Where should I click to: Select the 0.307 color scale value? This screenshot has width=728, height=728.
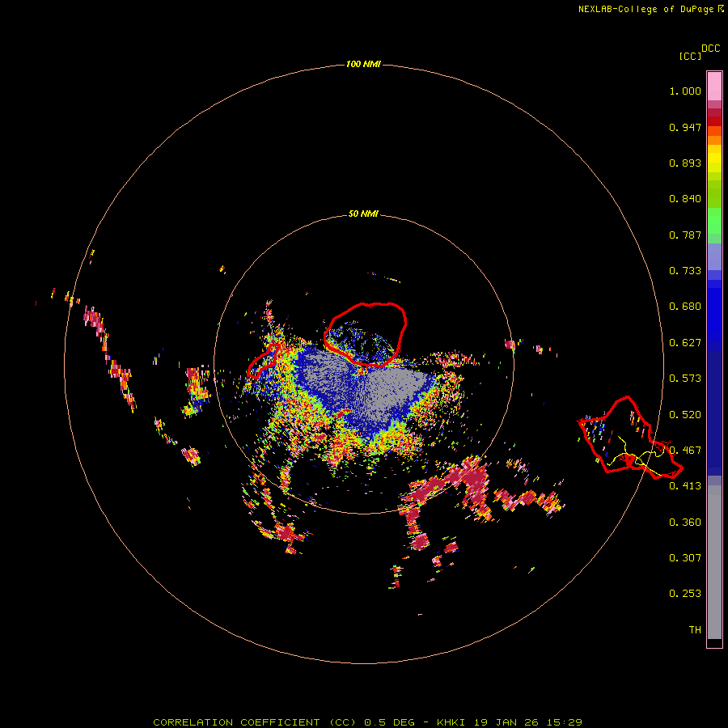coord(685,558)
